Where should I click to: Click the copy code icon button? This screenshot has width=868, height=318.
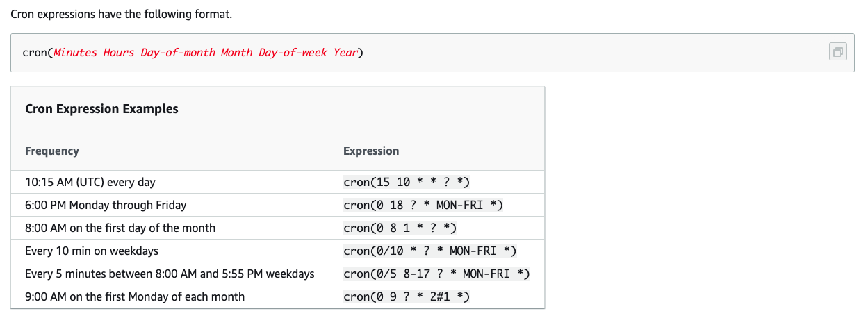point(838,52)
